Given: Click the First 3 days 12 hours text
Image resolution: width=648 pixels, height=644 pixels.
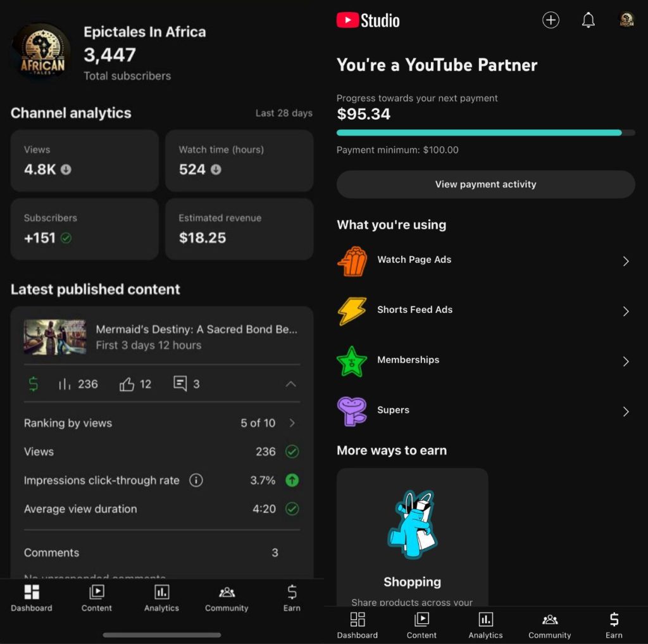Looking at the screenshot, I should 149,345.
